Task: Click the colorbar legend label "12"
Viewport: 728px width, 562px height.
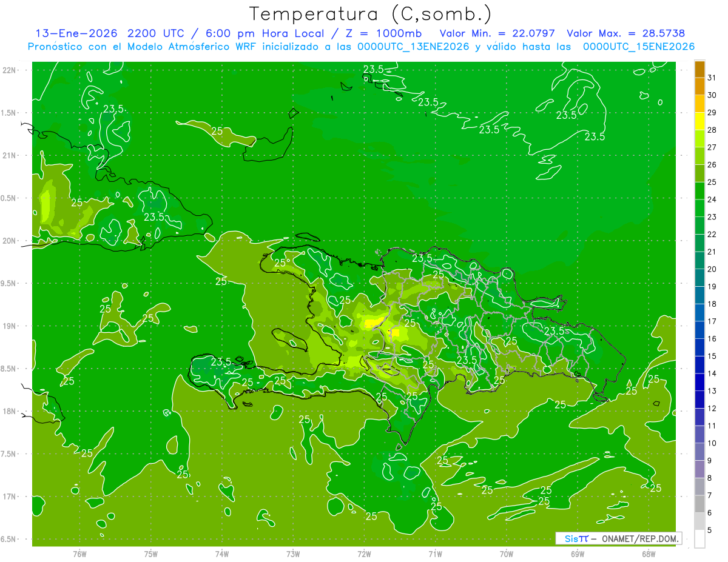Action: [712, 409]
